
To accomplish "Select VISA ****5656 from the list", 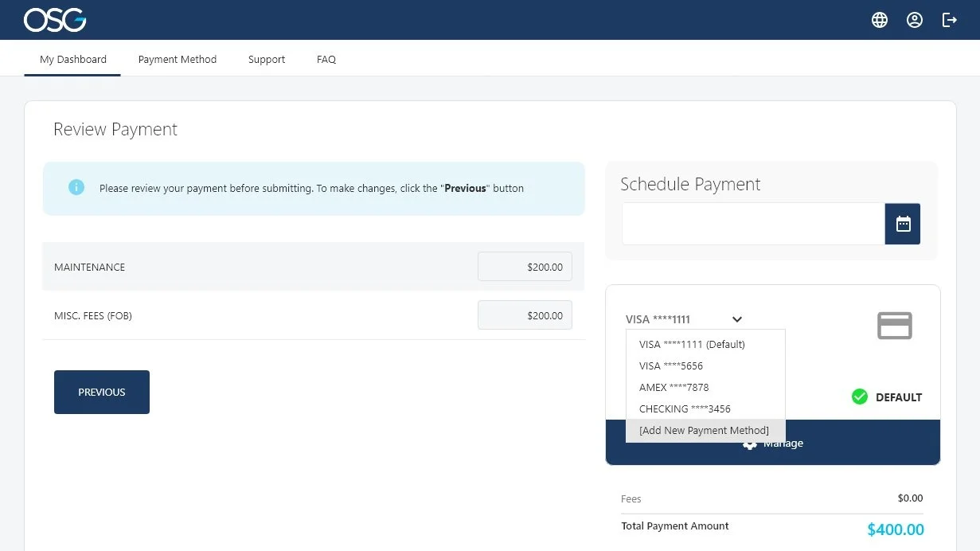I will click(x=670, y=365).
